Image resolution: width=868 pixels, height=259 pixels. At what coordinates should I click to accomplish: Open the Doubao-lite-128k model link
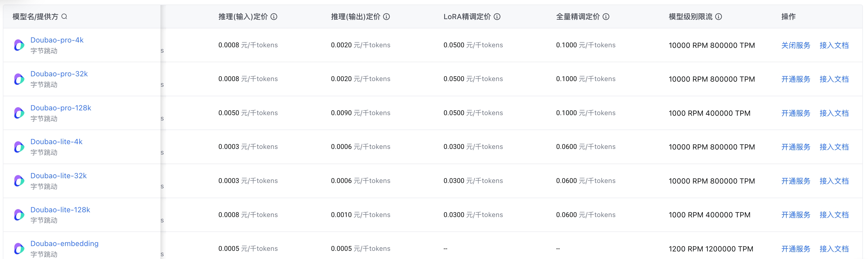click(60, 209)
